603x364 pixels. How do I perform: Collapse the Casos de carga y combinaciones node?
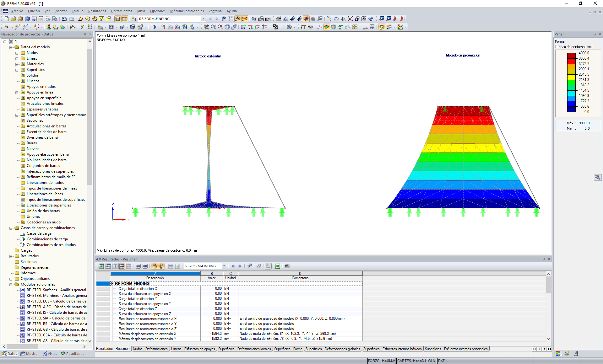coord(11,228)
